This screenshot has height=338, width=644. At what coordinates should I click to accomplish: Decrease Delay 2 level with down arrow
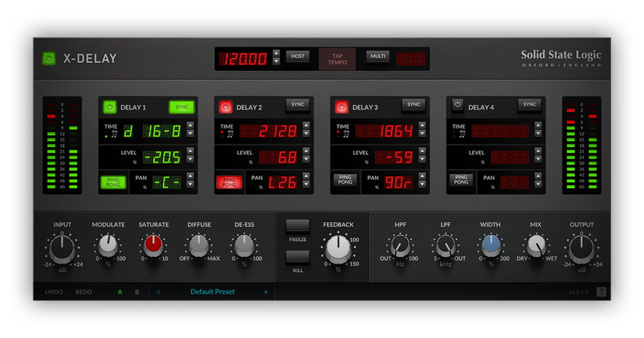coord(306,160)
